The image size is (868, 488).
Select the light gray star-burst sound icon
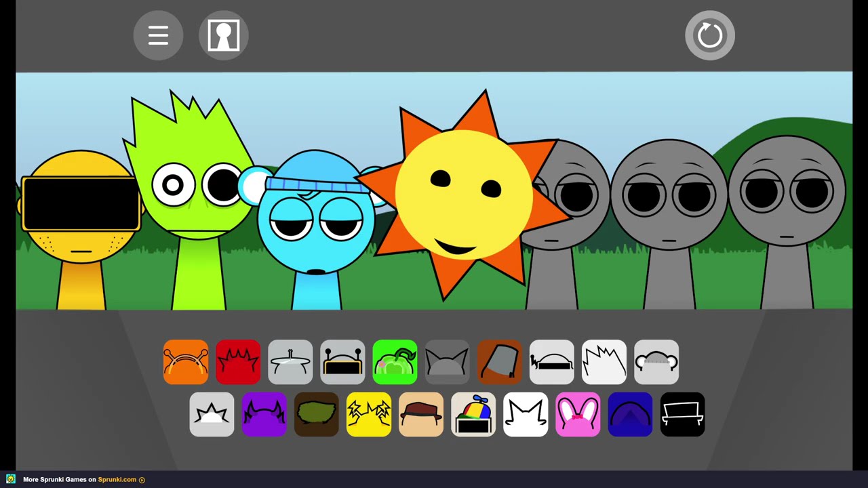coord(212,414)
